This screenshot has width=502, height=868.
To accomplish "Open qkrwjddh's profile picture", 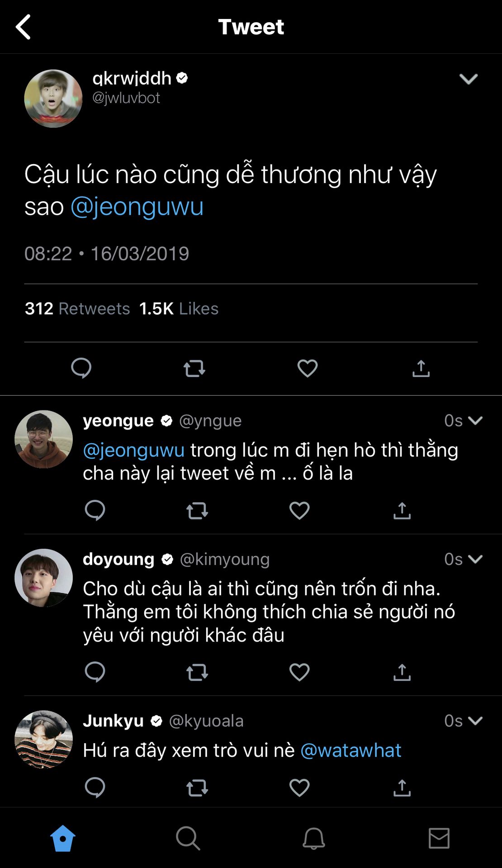I will [53, 99].
